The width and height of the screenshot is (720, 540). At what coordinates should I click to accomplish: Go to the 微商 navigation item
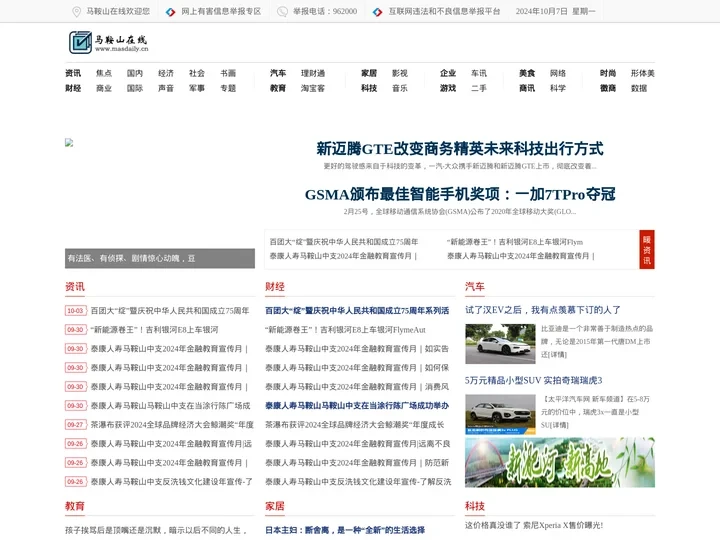click(x=608, y=88)
